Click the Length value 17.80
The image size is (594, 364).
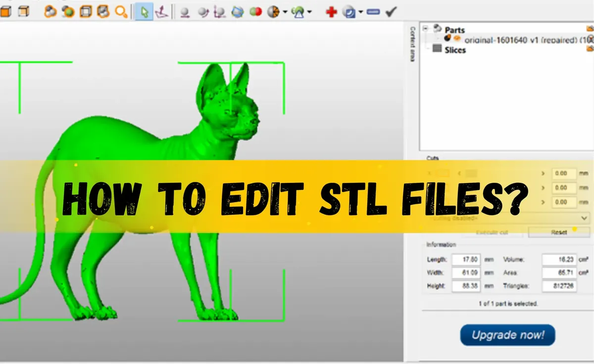[x=466, y=260]
